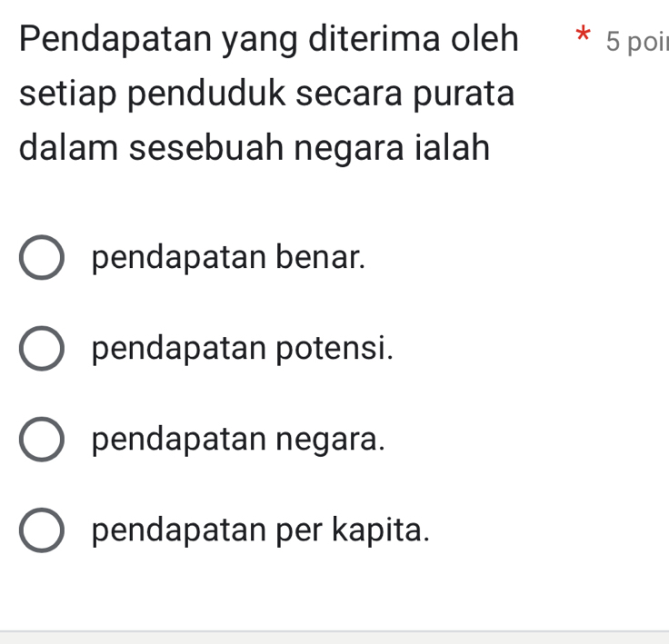Click the 'pendapatan benar.' answer label text
This screenshot has height=644, width=669.
[x=228, y=258]
